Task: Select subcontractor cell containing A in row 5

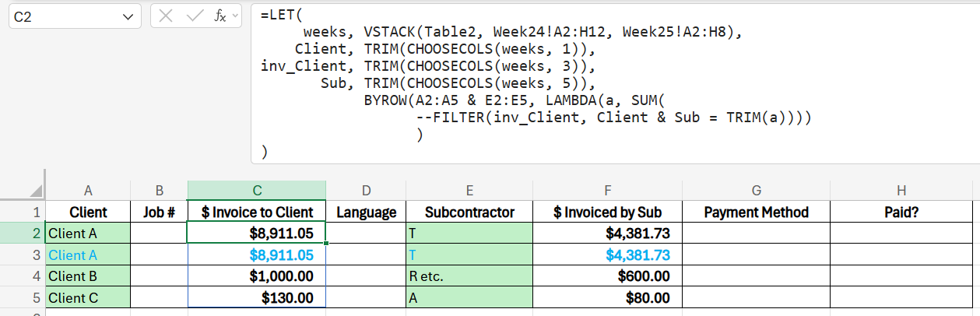Action: click(x=469, y=297)
